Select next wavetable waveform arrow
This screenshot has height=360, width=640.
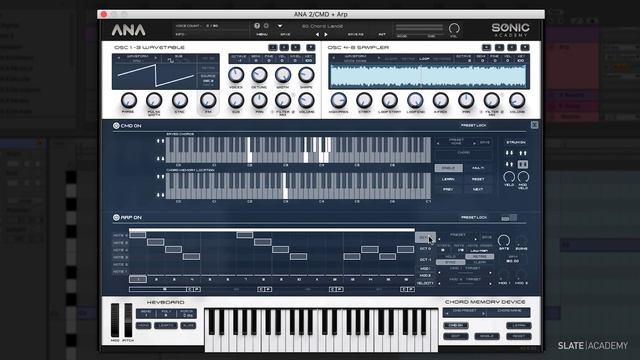pyautogui.click(x=156, y=59)
